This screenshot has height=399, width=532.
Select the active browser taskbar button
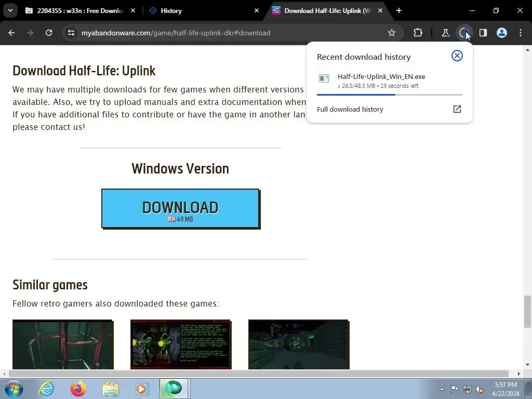click(174, 389)
